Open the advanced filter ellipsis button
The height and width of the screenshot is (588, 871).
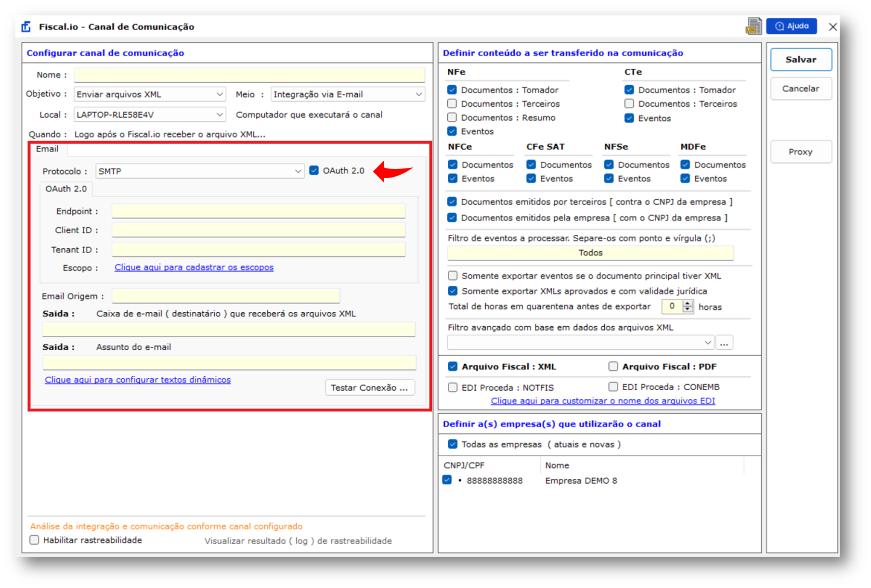(724, 343)
